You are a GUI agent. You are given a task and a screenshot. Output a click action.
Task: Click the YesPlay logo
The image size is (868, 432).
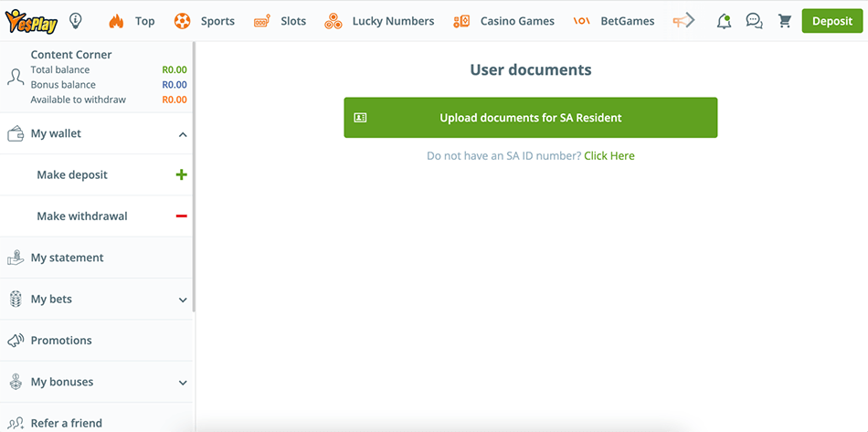(32, 22)
